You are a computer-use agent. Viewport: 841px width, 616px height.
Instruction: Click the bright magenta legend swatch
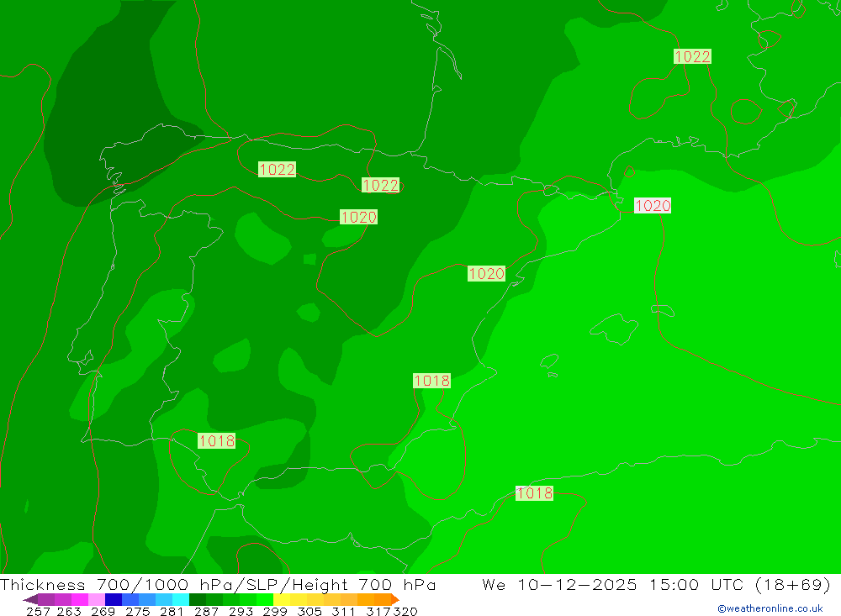point(79,599)
